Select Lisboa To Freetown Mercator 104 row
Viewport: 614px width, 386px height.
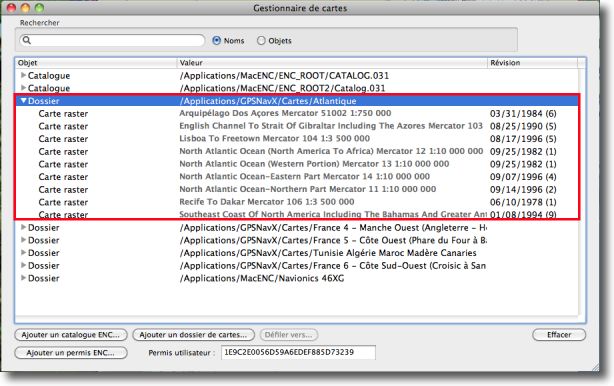(297, 139)
